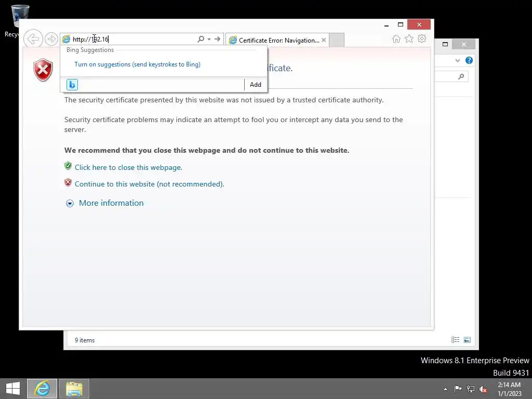This screenshot has height=399, width=532.
Task: Click the Internet Explorer forward arrow
Action: click(x=51, y=38)
